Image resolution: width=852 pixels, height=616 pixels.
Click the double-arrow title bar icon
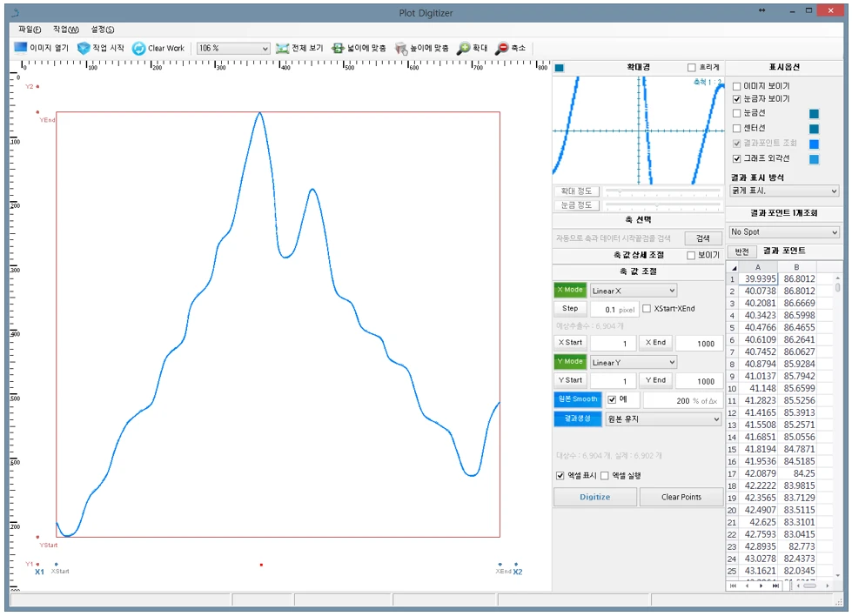tap(761, 10)
